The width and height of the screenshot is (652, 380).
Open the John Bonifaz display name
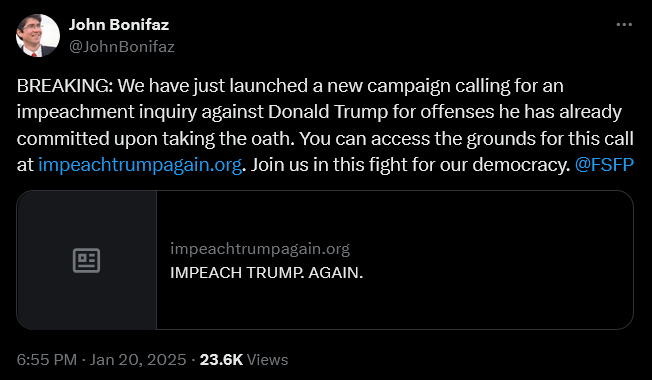coord(119,25)
